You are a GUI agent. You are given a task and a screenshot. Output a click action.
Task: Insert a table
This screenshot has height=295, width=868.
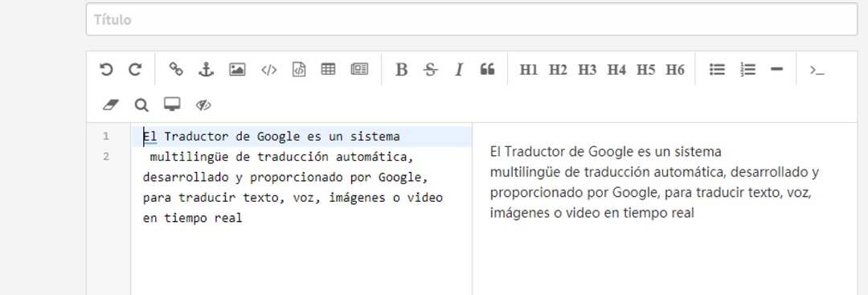pyautogui.click(x=328, y=70)
